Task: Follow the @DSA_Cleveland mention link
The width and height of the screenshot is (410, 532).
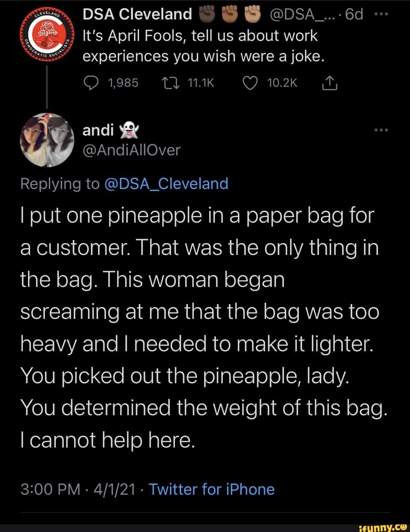Action: (x=166, y=184)
